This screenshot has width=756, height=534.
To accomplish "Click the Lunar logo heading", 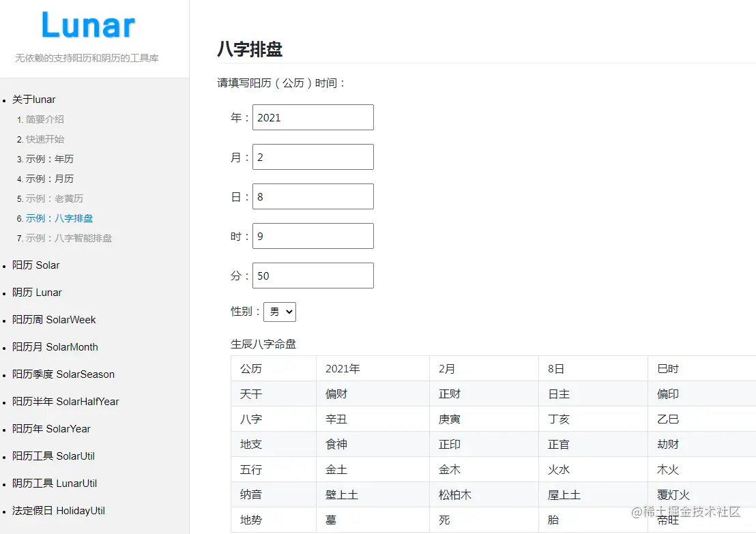I will coord(88,25).
